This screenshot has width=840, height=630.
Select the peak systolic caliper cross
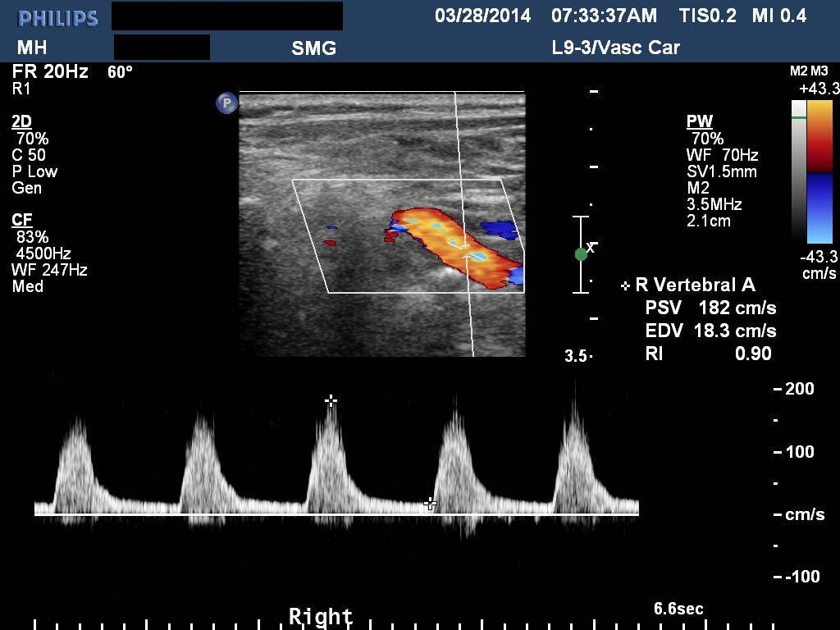coord(331,400)
